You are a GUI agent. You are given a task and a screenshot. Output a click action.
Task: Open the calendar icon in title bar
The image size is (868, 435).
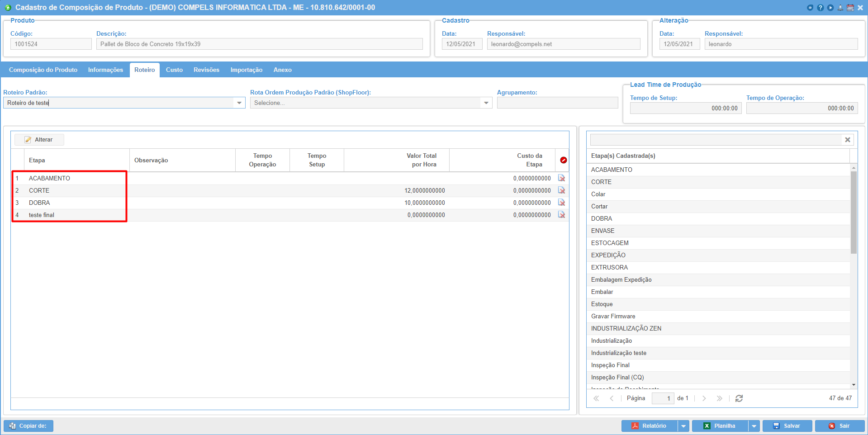[850, 8]
